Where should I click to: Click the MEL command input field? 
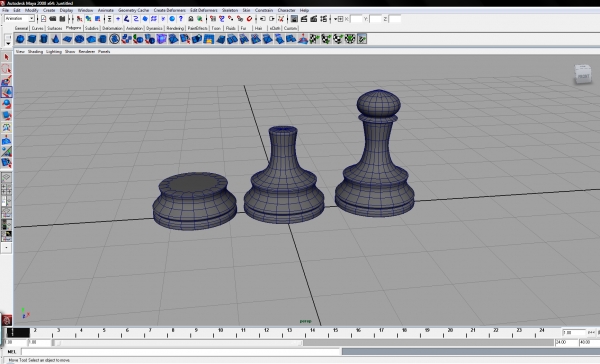point(181,351)
